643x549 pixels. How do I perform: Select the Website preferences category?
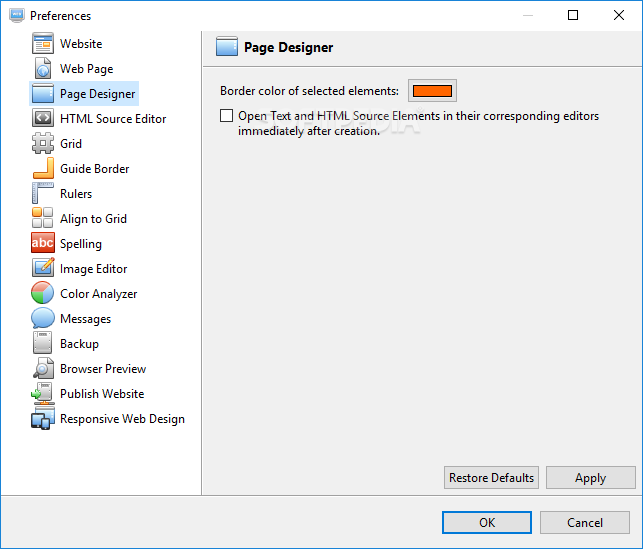click(81, 43)
